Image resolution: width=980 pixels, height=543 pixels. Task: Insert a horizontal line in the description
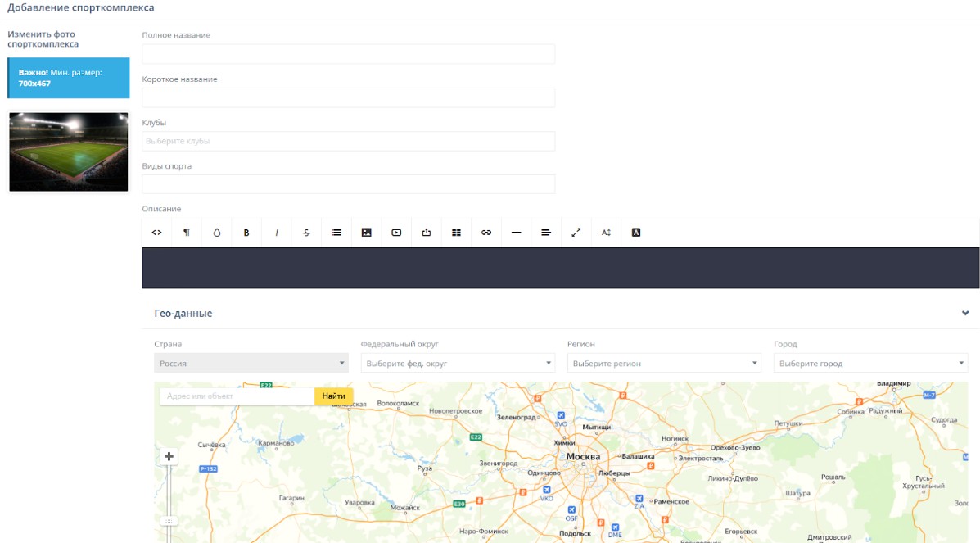517,233
